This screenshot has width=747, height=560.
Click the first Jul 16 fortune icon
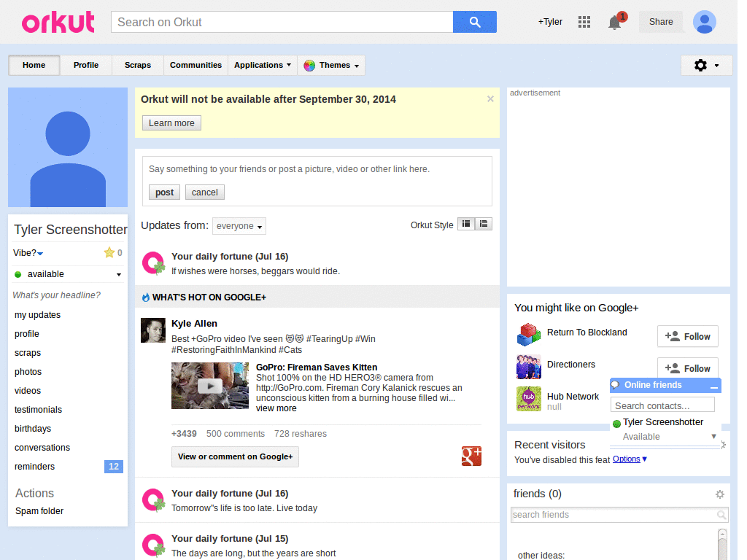click(x=154, y=263)
